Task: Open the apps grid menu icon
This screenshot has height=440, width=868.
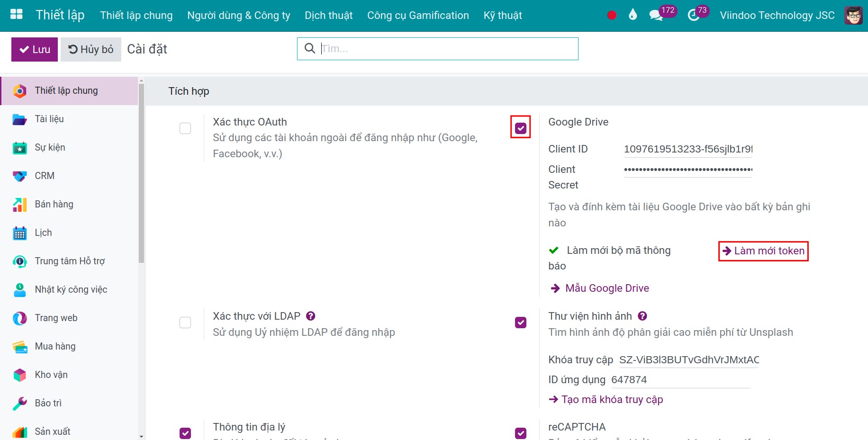Action: coord(17,15)
